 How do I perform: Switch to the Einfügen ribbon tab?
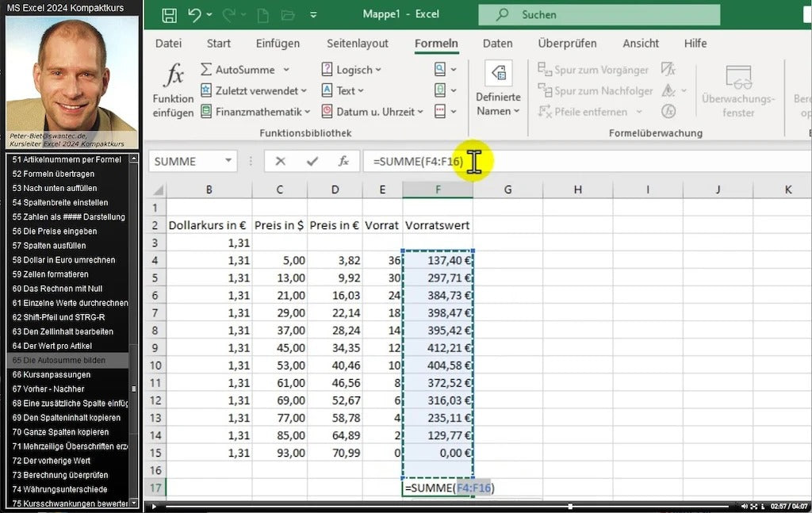pyautogui.click(x=278, y=44)
